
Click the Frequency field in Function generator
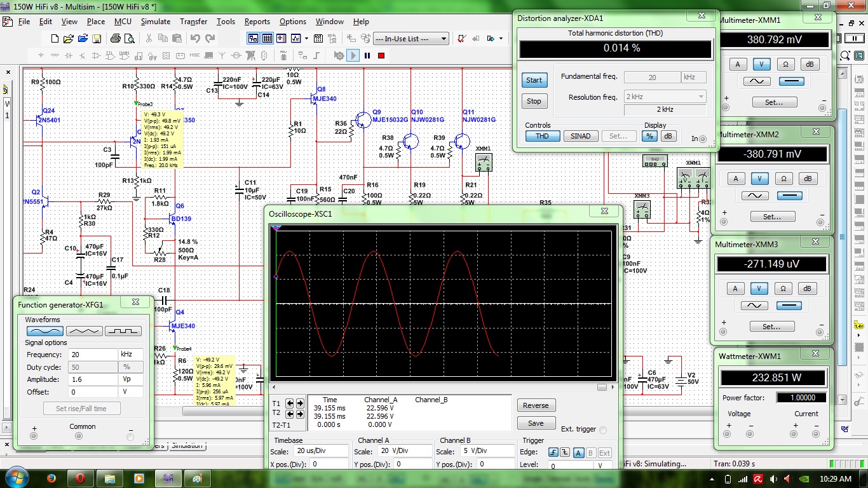pos(93,355)
